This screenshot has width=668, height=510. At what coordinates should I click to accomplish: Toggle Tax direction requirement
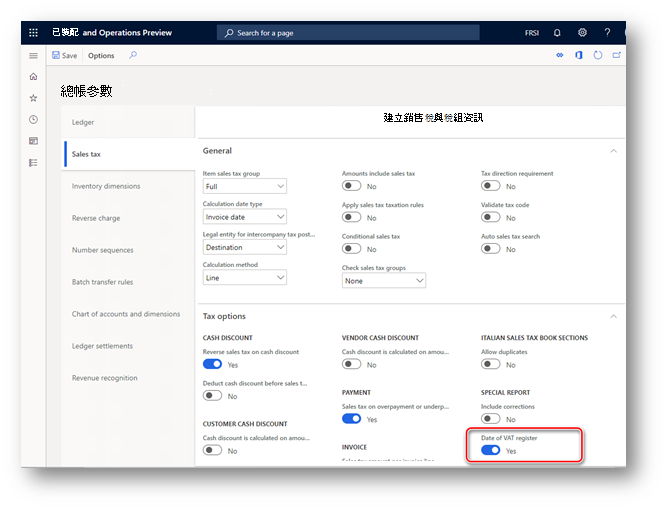coord(491,186)
